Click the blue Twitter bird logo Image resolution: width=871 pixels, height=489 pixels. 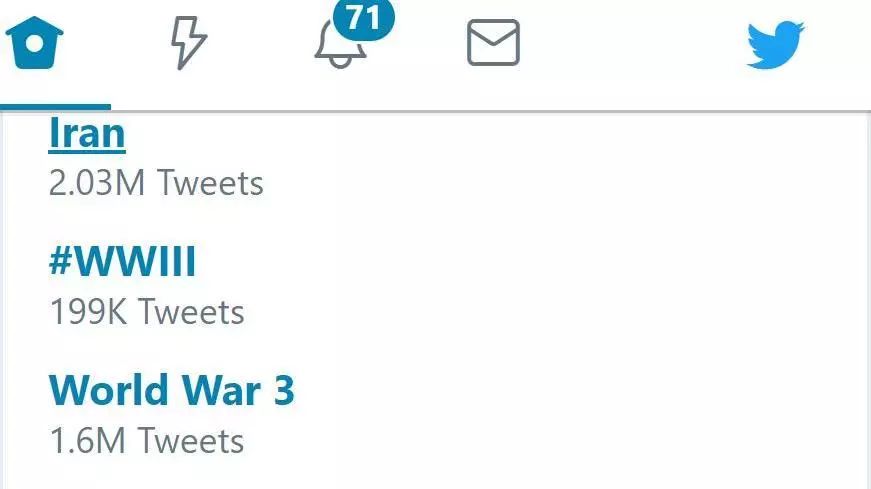(x=775, y=45)
